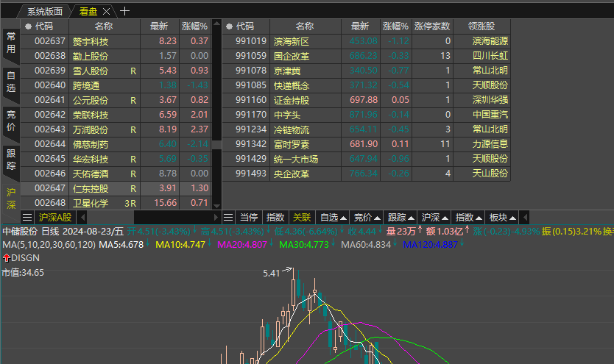Click the stock list settings dot icon
Viewport: 614px width, 364px height.
[28, 26]
